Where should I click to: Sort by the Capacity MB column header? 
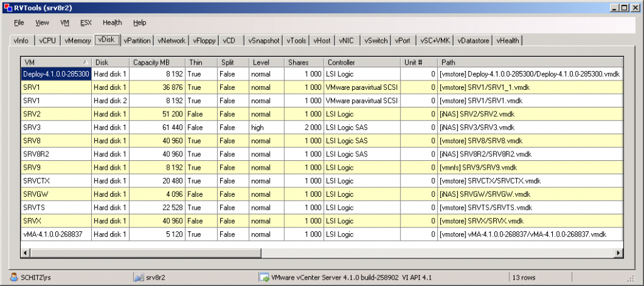click(x=157, y=62)
